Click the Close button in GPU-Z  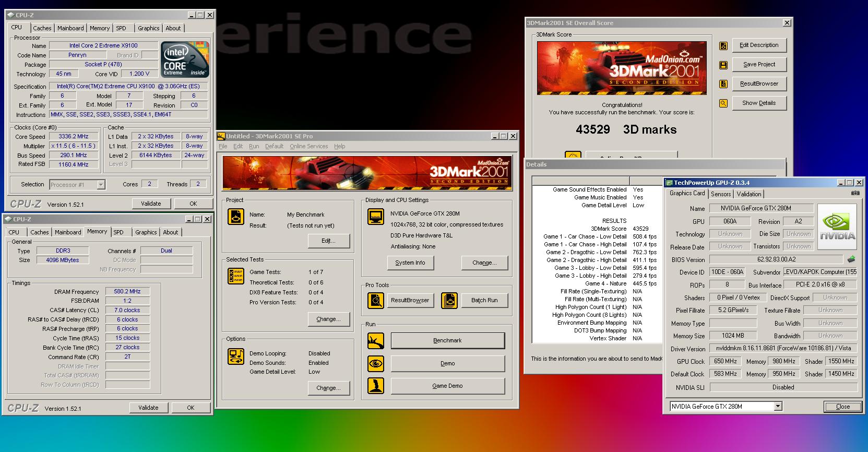point(843,407)
